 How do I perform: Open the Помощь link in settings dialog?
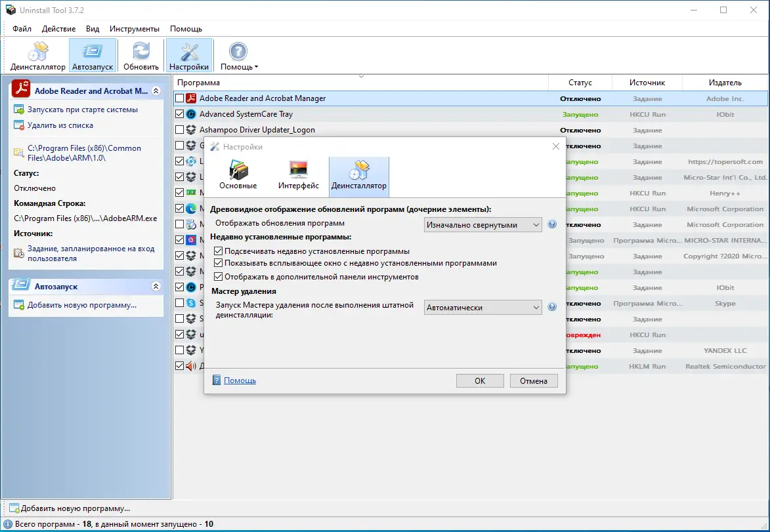[240, 380]
